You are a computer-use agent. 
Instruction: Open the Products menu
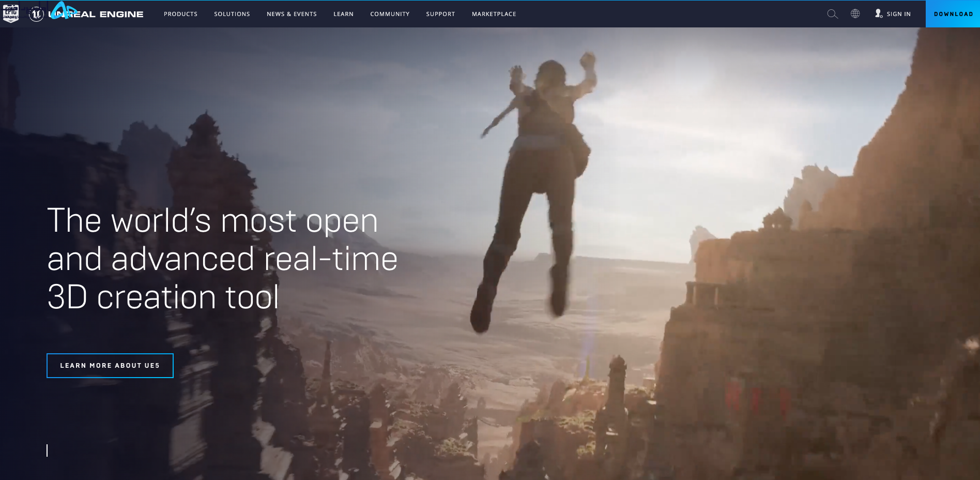(180, 14)
